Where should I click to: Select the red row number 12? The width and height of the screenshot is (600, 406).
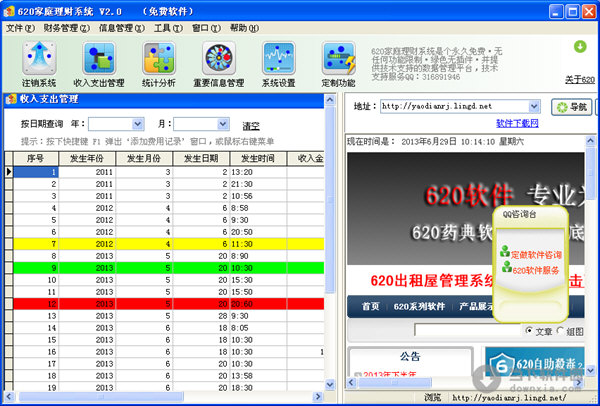(x=168, y=304)
